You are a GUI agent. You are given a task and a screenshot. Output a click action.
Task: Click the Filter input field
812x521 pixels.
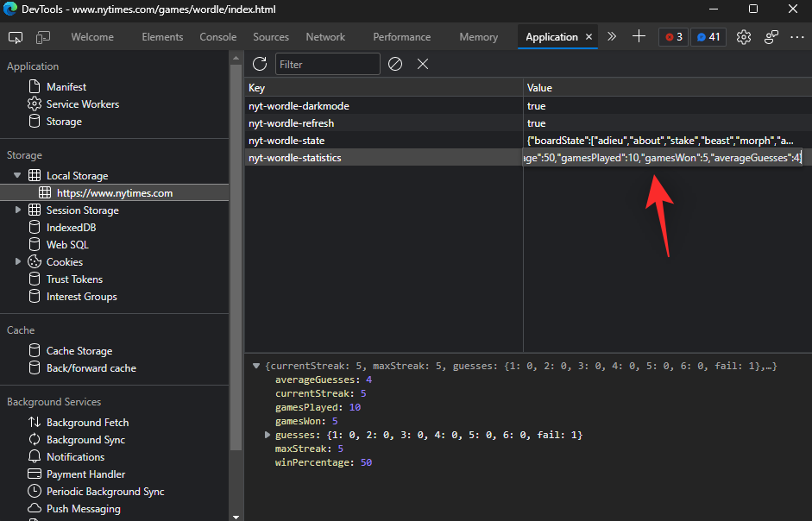(327, 64)
